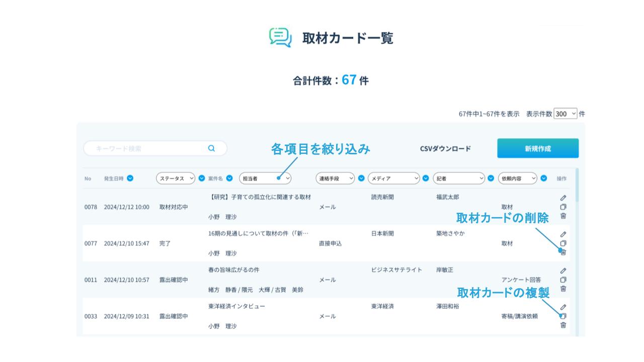Screen dimensions: 644x362
Task: Toggle the sort arrow next to 発生日時
Action: click(x=130, y=178)
